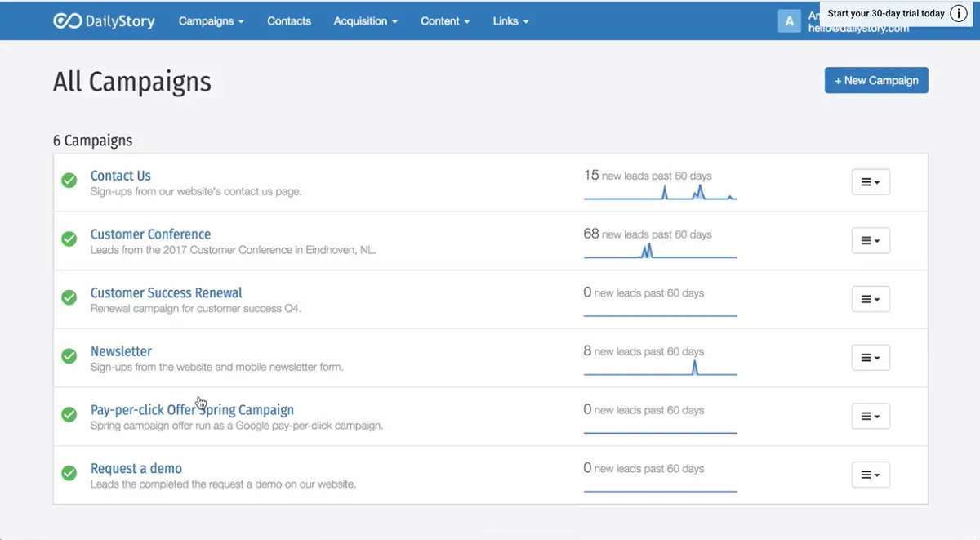Click the green check icon beside Pay-per-click Offer

click(x=69, y=415)
